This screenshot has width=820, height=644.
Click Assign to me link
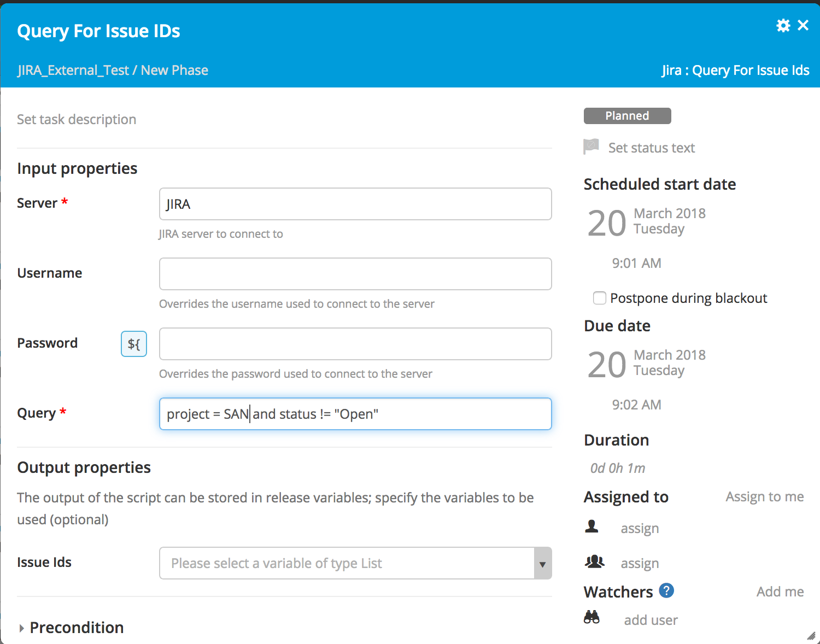coord(765,496)
